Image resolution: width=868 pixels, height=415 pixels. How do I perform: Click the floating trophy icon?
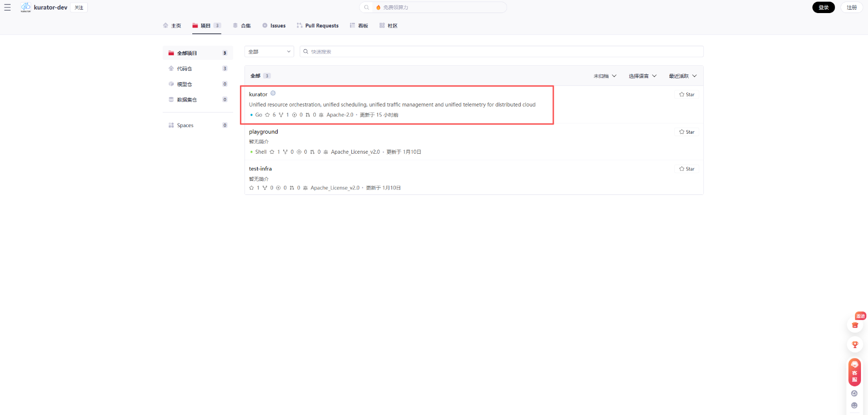click(855, 345)
